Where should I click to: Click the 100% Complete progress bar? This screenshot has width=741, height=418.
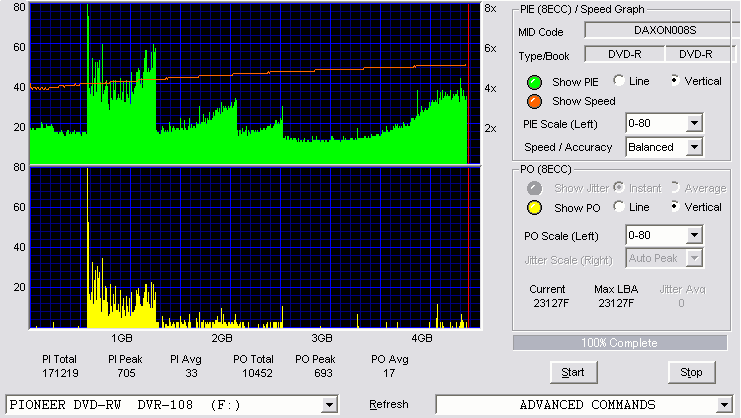click(x=620, y=343)
